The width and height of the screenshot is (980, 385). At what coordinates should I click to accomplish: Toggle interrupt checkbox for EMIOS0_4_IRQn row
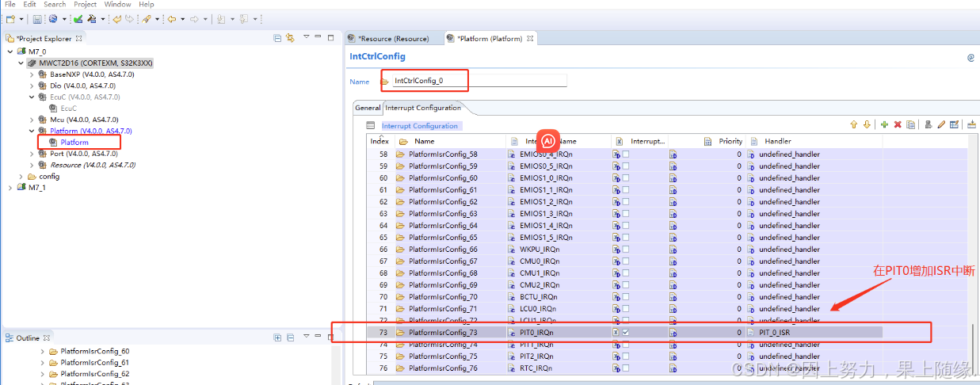coord(626,154)
